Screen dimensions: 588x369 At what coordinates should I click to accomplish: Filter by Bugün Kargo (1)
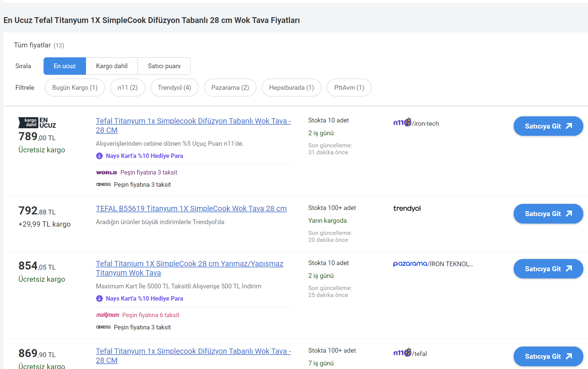tap(75, 88)
